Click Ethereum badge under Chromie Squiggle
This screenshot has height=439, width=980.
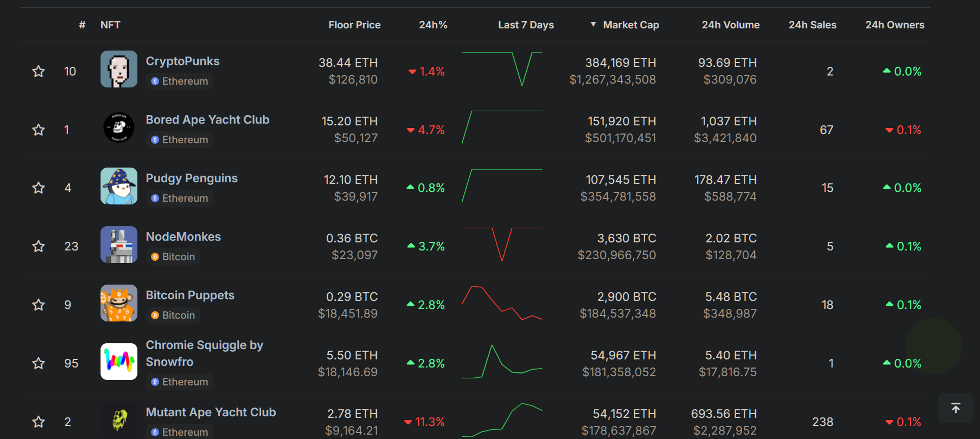[x=180, y=382]
